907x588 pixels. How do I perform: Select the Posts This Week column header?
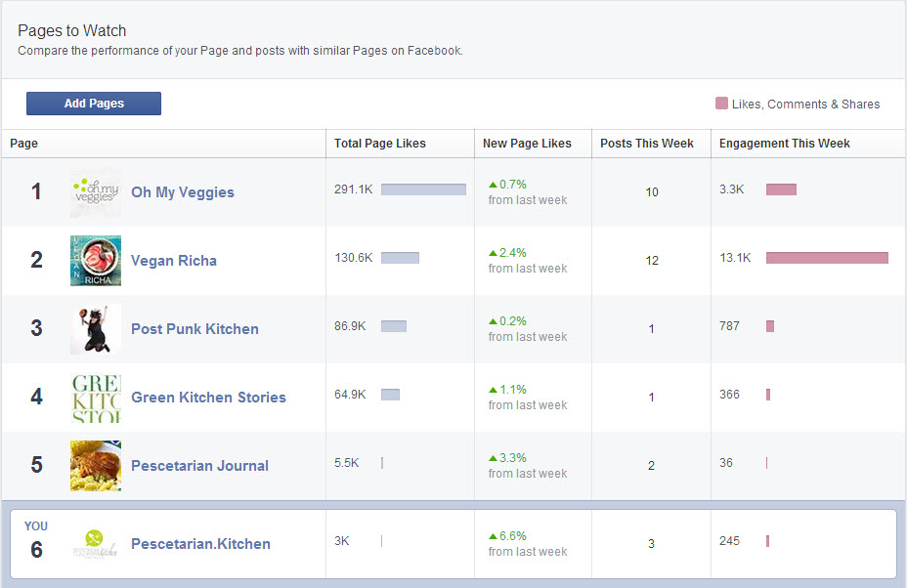(x=647, y=144)
